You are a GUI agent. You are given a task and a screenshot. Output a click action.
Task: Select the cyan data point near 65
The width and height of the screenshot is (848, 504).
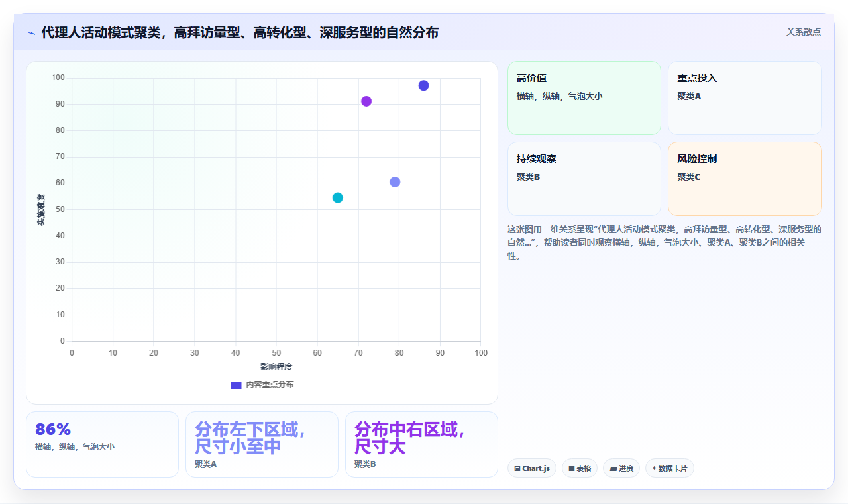[x=338, y=197]
